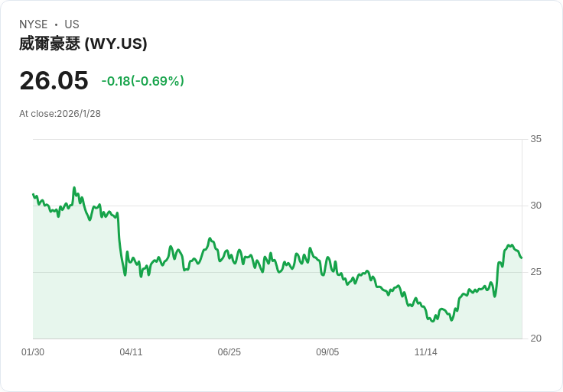Click the 30 value on the y-axis
This screenshot has width=563, height=392.
point(535,206)
